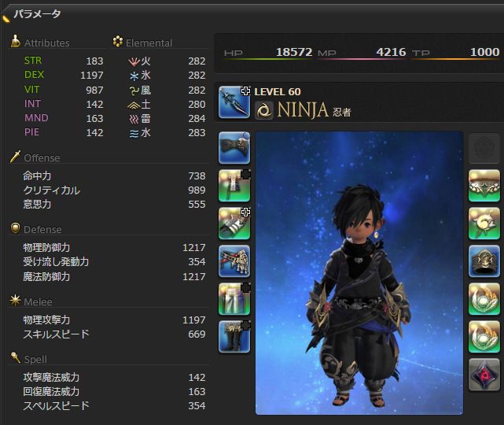The height and width of the screenshot is (425, 504).
Task: Click the スキルスピード stat row
Action: pos(114,334)
